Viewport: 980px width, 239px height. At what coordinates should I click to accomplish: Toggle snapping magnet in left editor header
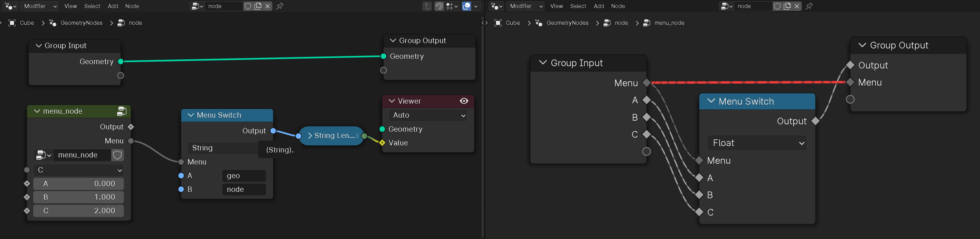(x=439, y=6)
